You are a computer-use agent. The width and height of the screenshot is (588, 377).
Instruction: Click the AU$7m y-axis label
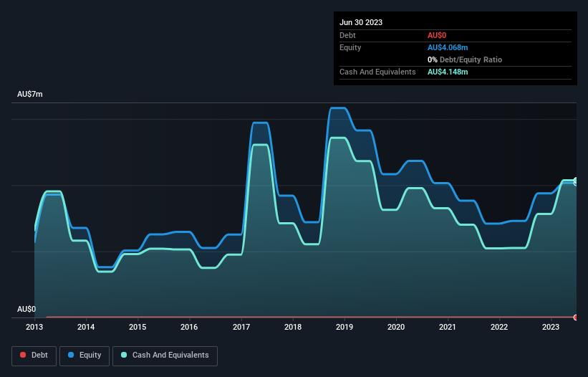[30, 94]
